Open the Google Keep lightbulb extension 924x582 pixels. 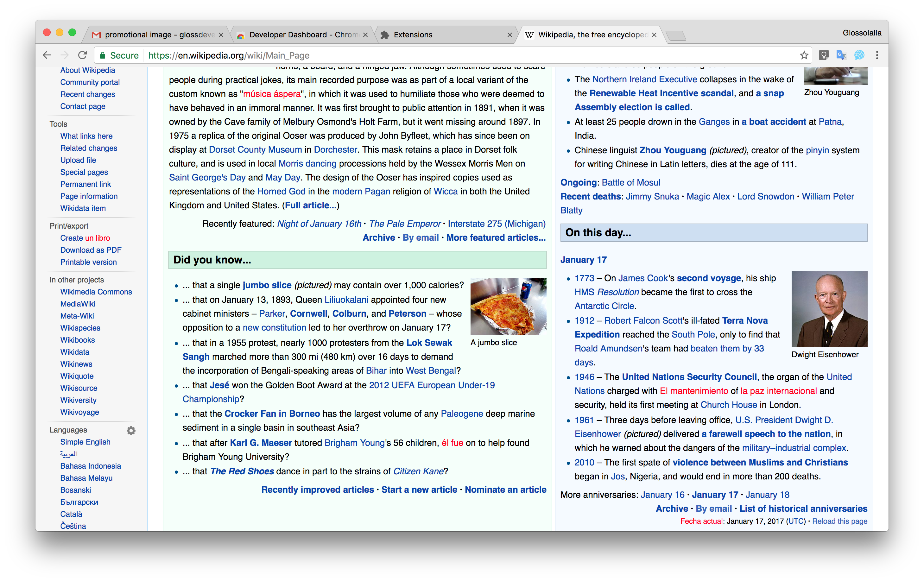pos(824,55)
